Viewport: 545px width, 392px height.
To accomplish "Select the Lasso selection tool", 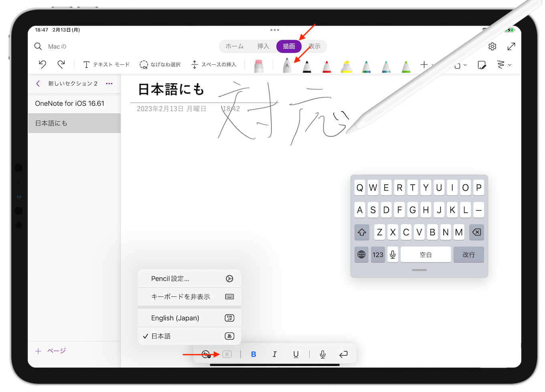I will (160, 64).
